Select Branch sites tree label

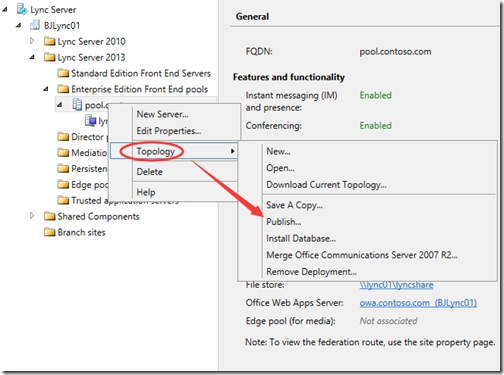pyautogui.click(x=81, y=232)
